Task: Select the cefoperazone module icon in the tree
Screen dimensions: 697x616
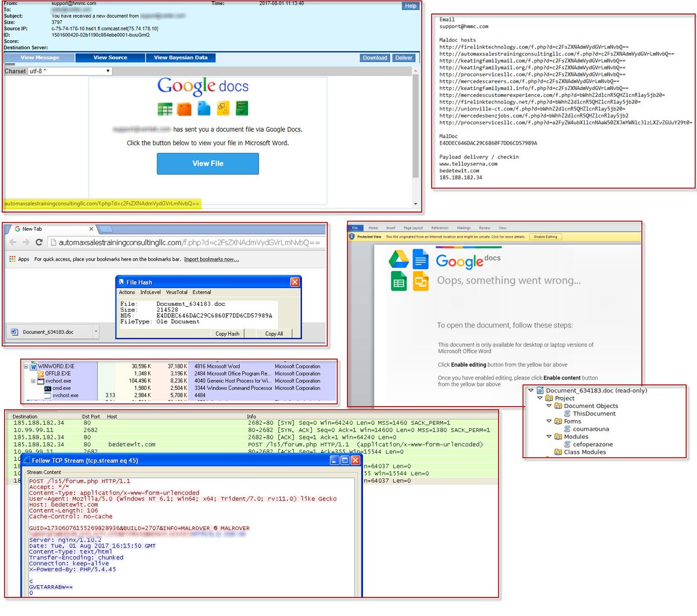Action: 567,444
